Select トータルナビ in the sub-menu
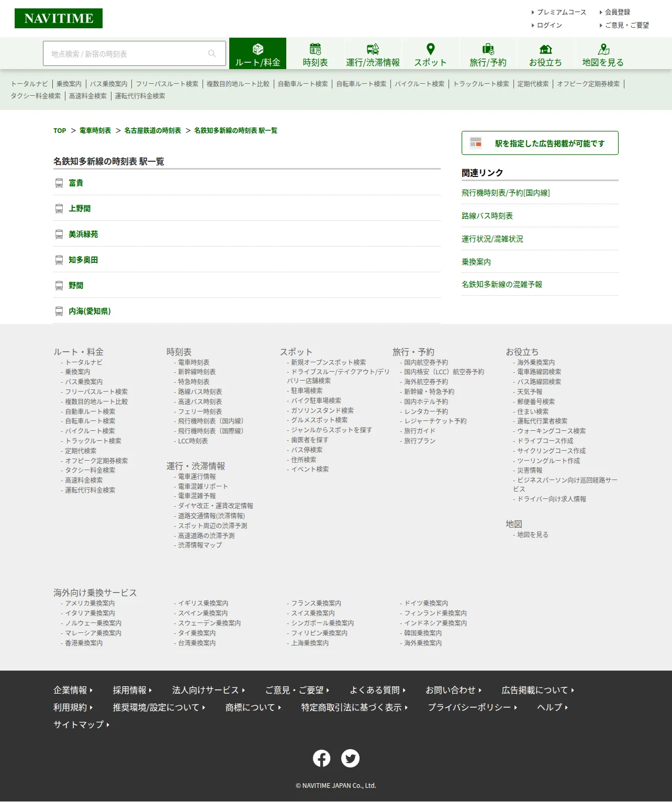This screenshot has width=672, height=802. click(29, 84)
